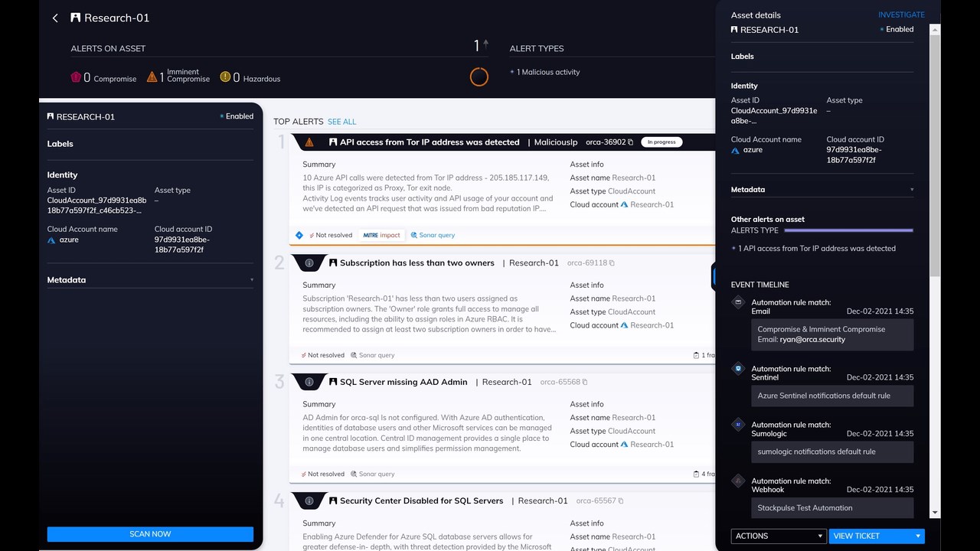
Task: Click Not resolved on Subscription owners alert
Action: click(x=322, y=355)
